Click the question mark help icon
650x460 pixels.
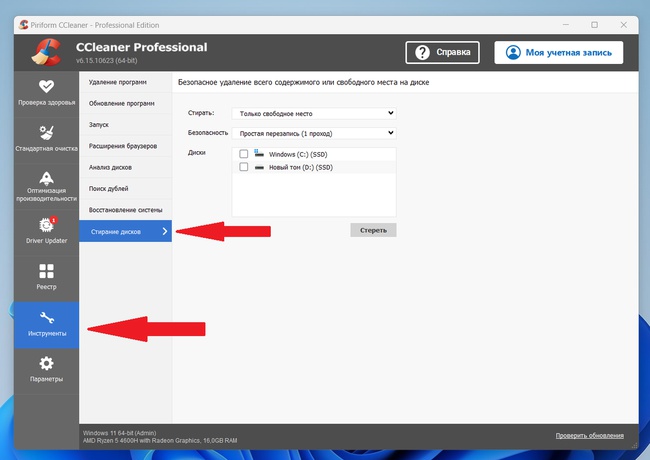(422, 53)
